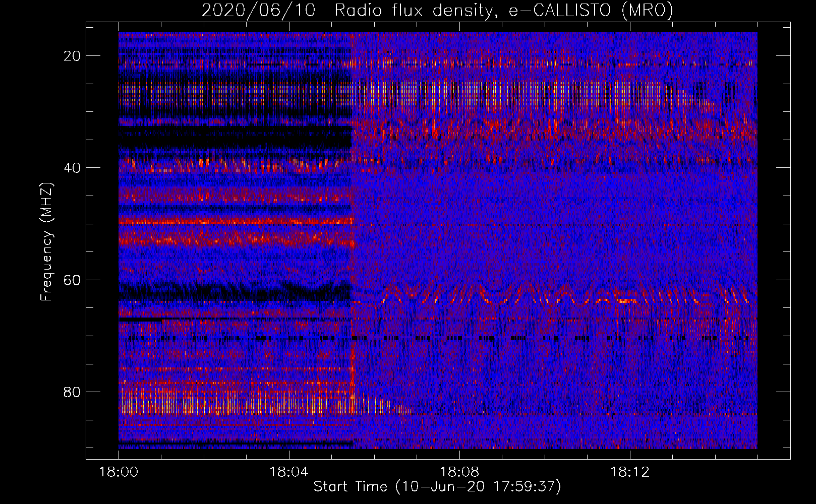Click the '18:04' time tick label

289,472
